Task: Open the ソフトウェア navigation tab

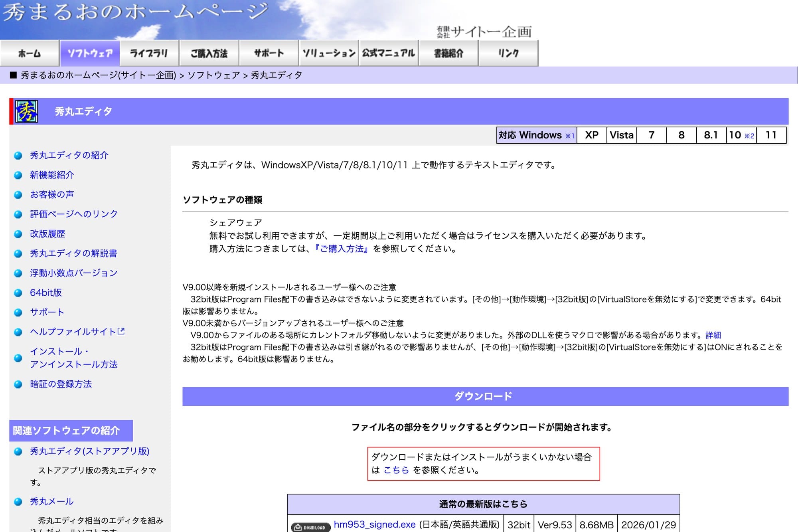Action: point(90,53)
